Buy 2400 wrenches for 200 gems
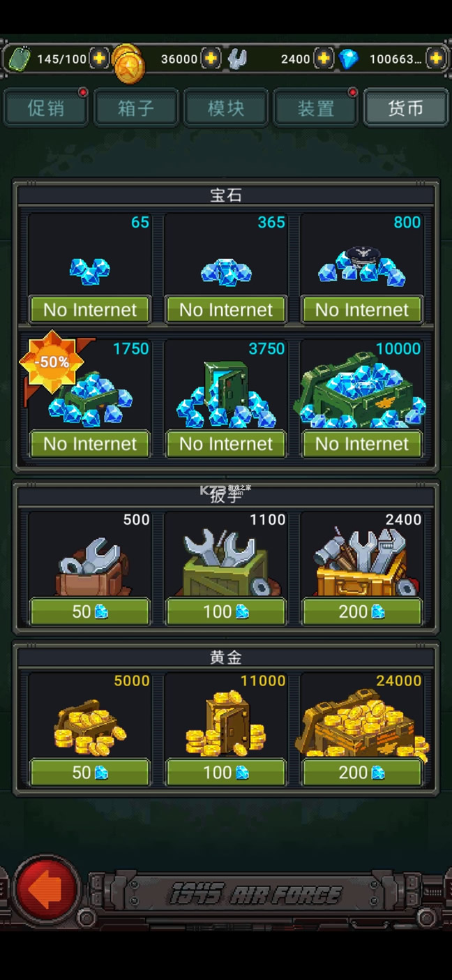452x980 pixels. coord(362,611)
